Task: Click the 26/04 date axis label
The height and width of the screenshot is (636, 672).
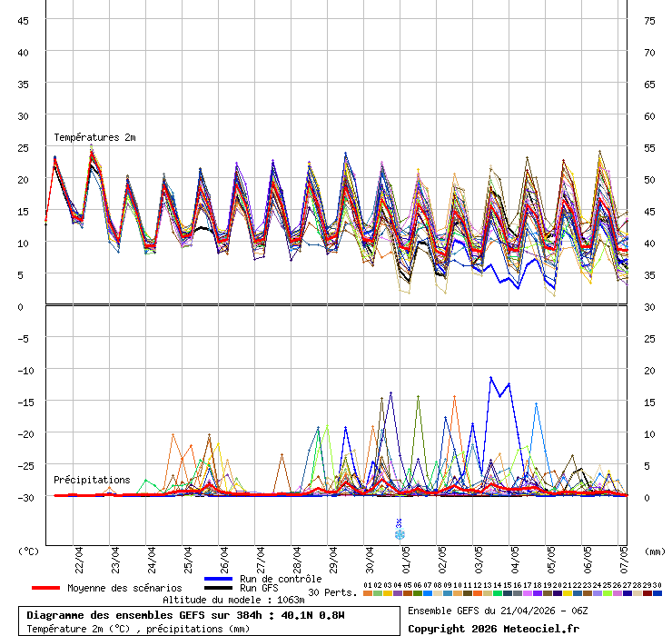Action: tap(224, 556)
